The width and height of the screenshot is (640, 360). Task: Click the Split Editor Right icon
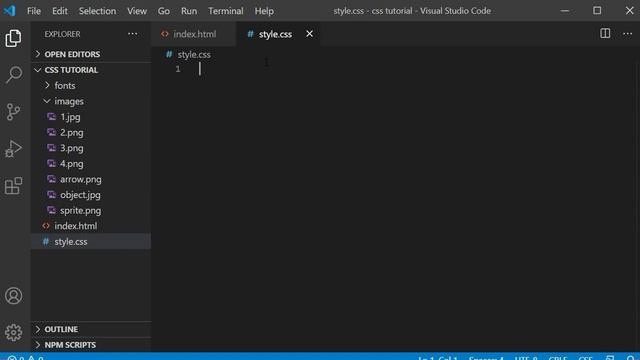pyautogui.click(x=605, y=34)
